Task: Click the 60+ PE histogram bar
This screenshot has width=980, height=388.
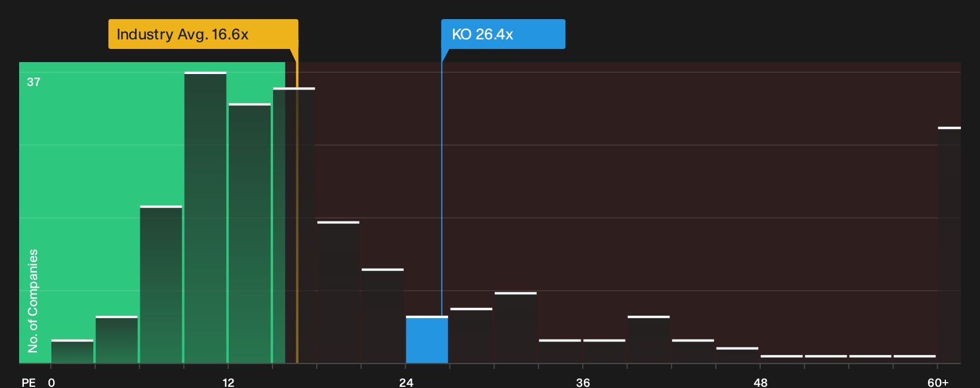Action: tap(950, 245)
